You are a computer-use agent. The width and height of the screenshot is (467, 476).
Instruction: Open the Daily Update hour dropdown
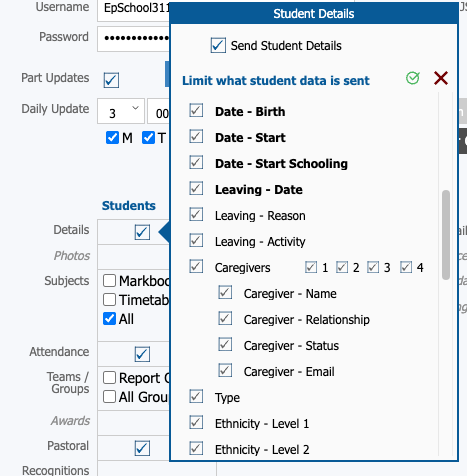[x=121, y=111]
